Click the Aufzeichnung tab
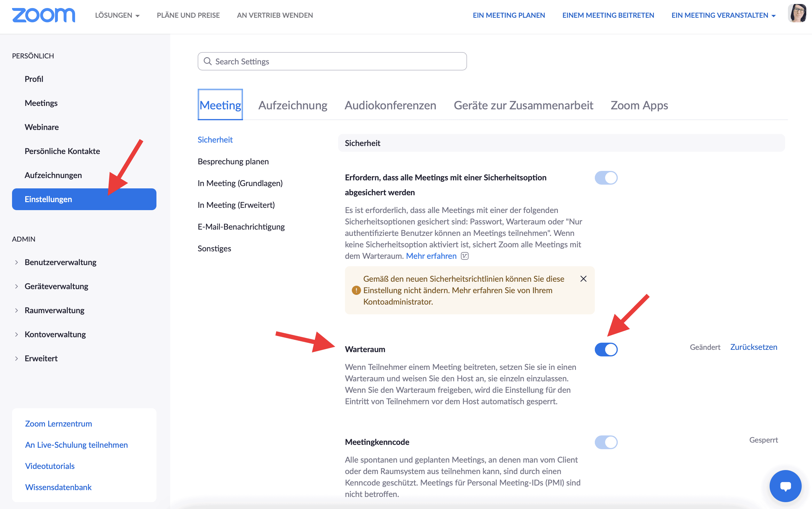Image resolution: width=812 pixels, height=509 pixels. pyautogui.click(x=292, y=104)
